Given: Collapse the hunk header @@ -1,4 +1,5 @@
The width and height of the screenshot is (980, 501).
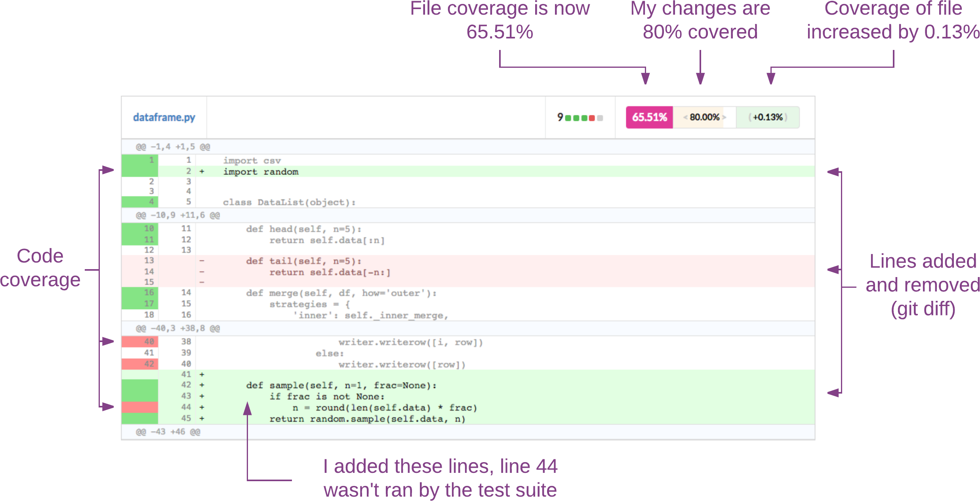Looking at the screenshot, I should pyautogui.click(x=172, y=147).
